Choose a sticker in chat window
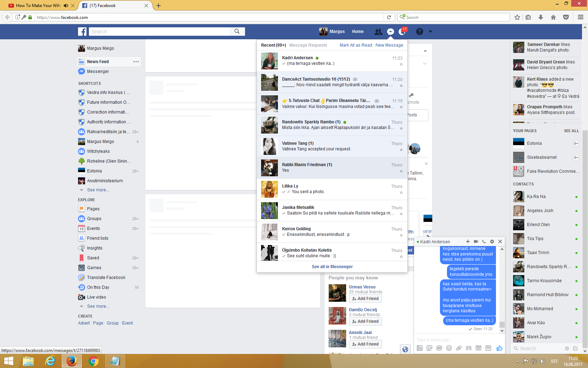Image resolution: width=588 pixels, height=368 pixels. point(429,348)
